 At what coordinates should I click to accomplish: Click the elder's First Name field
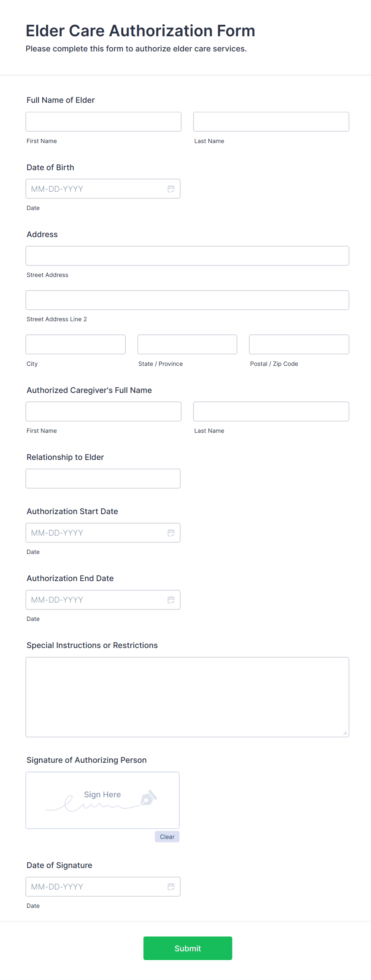(x=103, y=122)
